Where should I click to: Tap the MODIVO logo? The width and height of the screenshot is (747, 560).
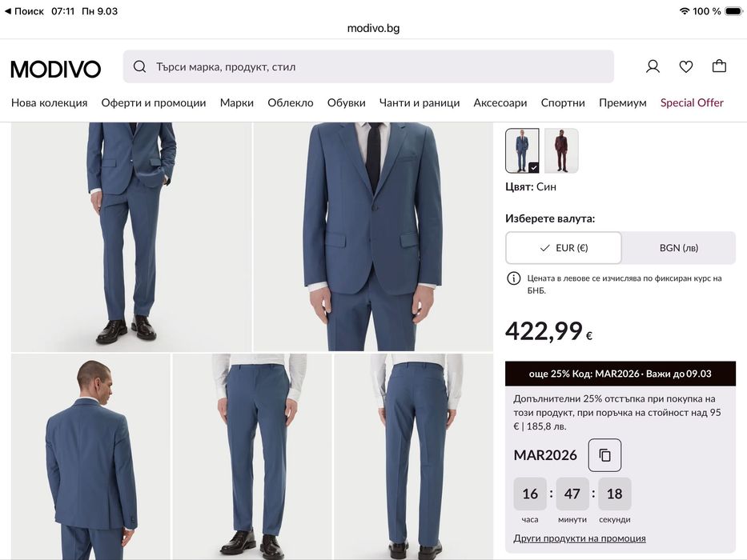click(56, 69)
